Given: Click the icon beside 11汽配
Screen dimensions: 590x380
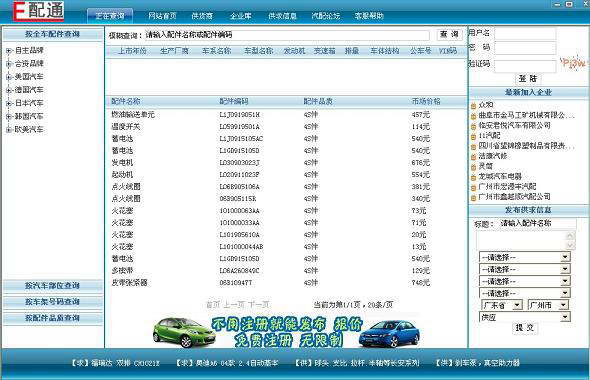Looking at the screenshot, I should (473, 136).
